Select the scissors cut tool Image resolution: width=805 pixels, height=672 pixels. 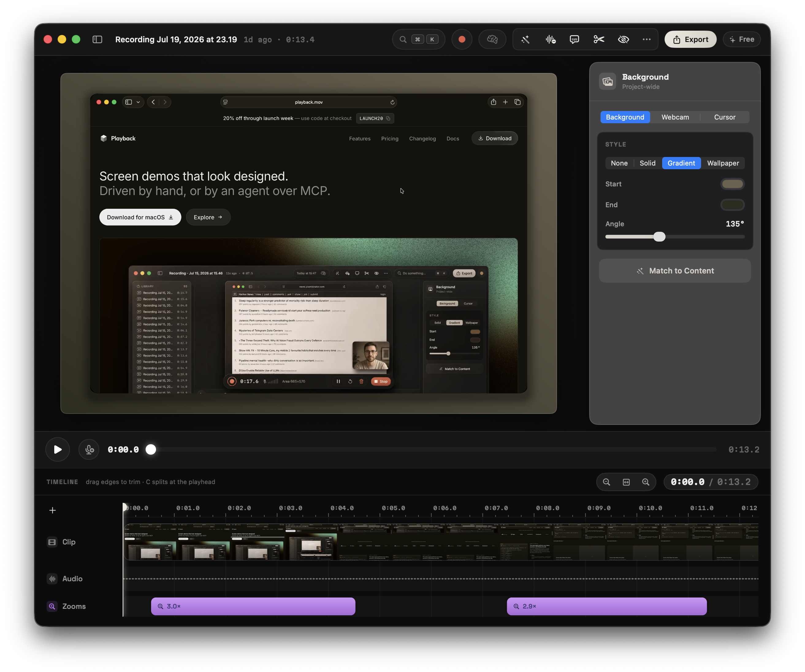(x=599, y=40)
